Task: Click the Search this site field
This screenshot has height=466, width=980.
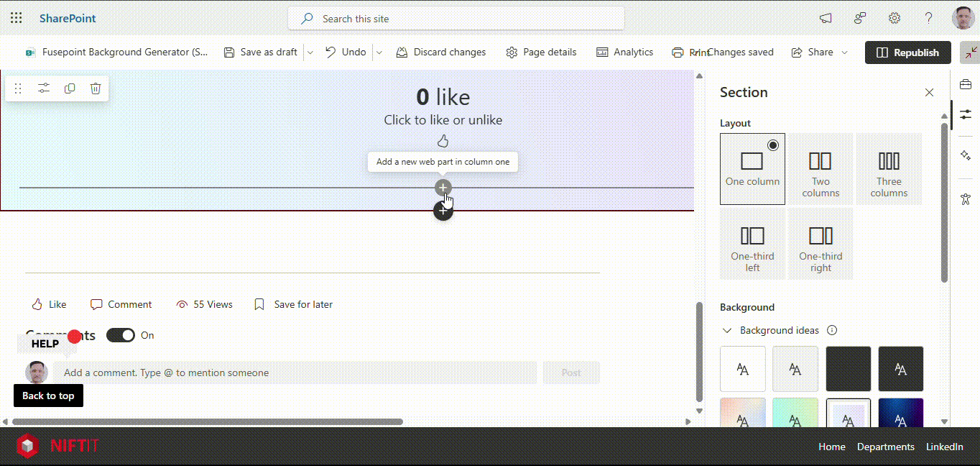Action: point(456,19)
